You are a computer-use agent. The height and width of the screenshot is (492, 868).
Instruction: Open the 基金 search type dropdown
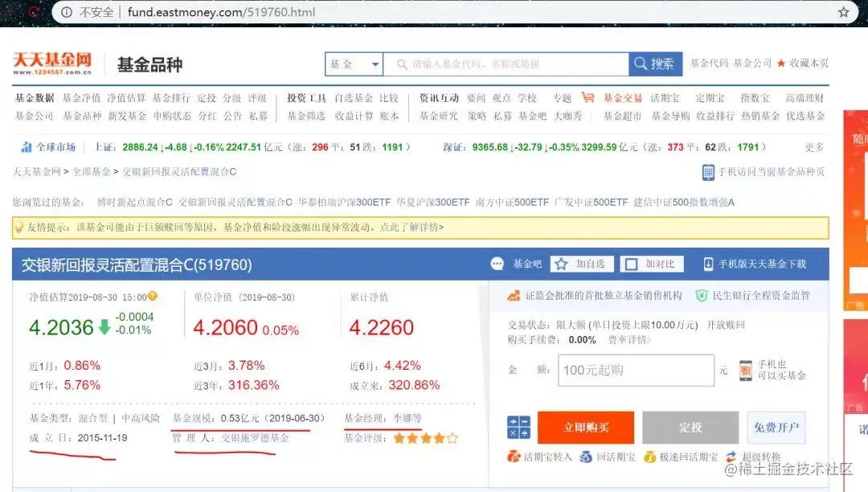pos(354,64)
